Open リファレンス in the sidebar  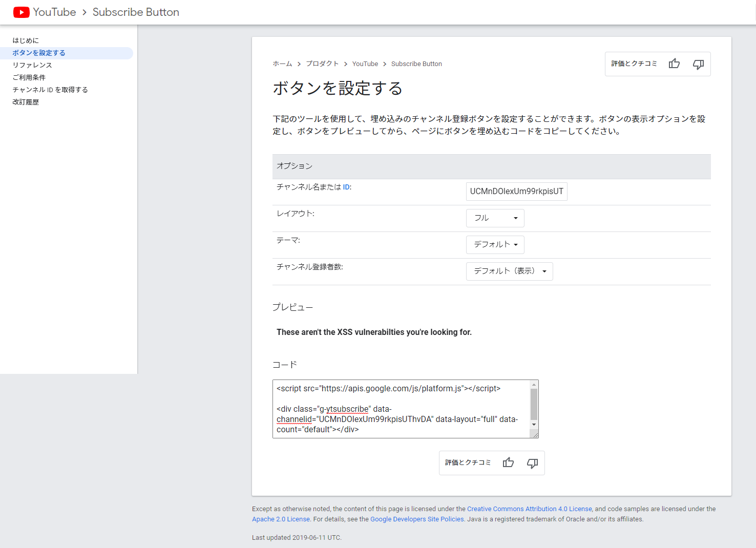tap(32, 65)
